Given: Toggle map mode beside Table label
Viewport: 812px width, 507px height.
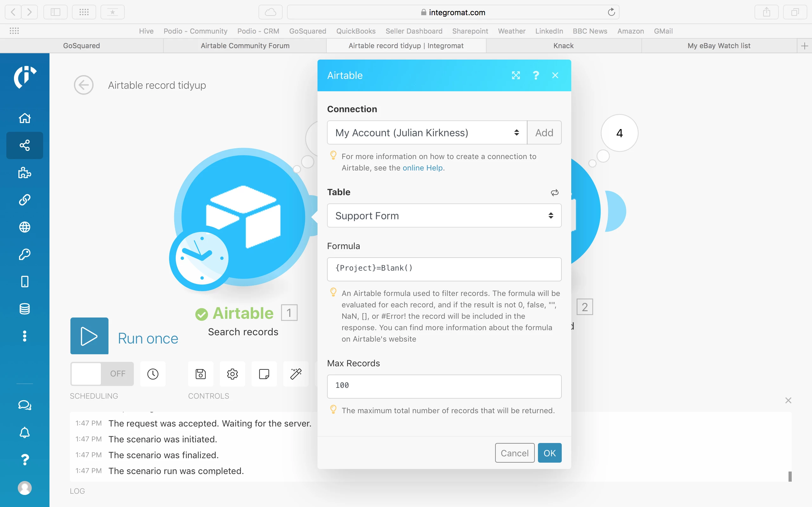Looking at the screenshot, I should pos(554,192).
